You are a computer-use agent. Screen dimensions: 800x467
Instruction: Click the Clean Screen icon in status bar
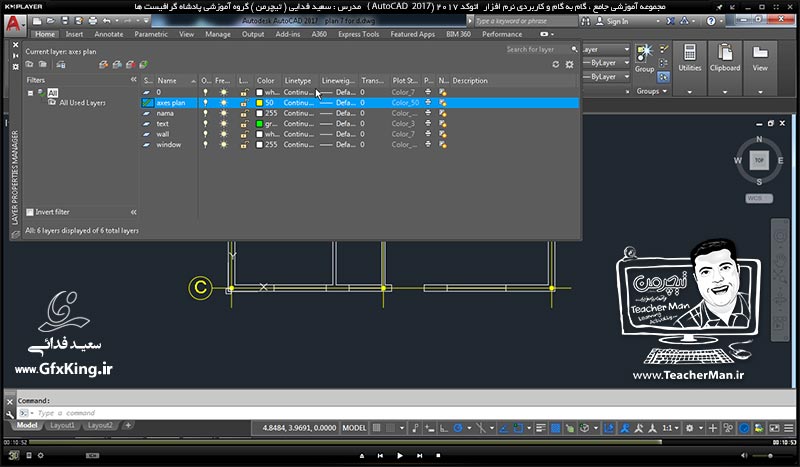(x=774, y=428)
